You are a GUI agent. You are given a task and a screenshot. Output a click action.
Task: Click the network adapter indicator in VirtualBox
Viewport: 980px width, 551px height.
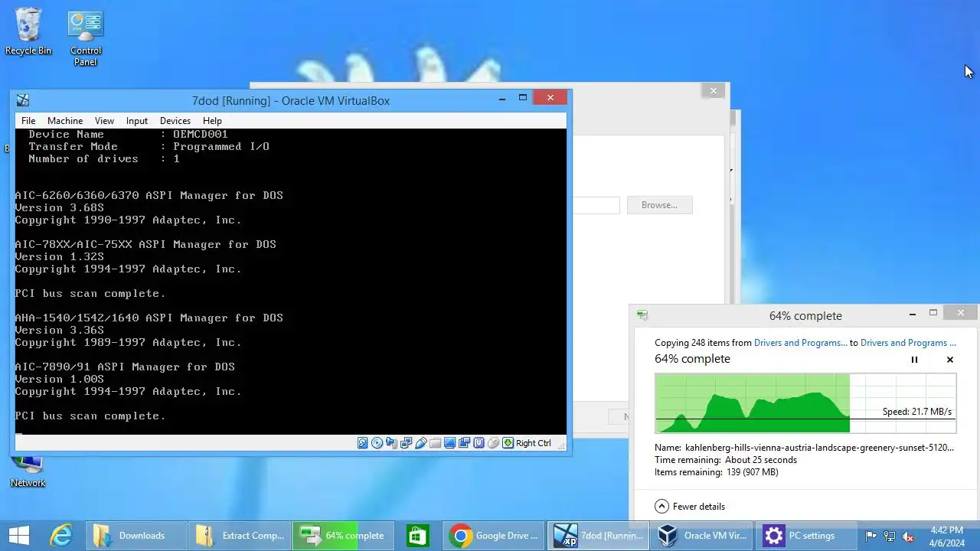pyautogui.click(x=406, y=443)
